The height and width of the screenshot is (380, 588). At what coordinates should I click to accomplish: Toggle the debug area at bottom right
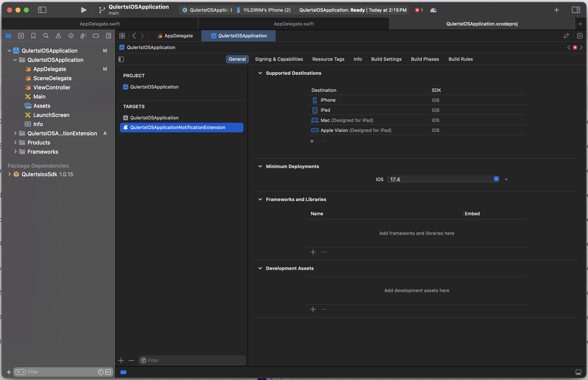578,372
